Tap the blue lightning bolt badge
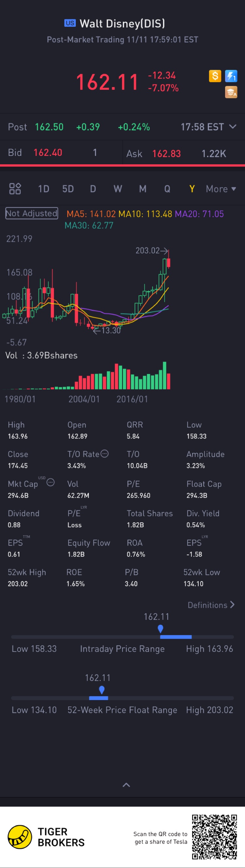The width and height of the screenshot is (245, 868). point(231,76)
